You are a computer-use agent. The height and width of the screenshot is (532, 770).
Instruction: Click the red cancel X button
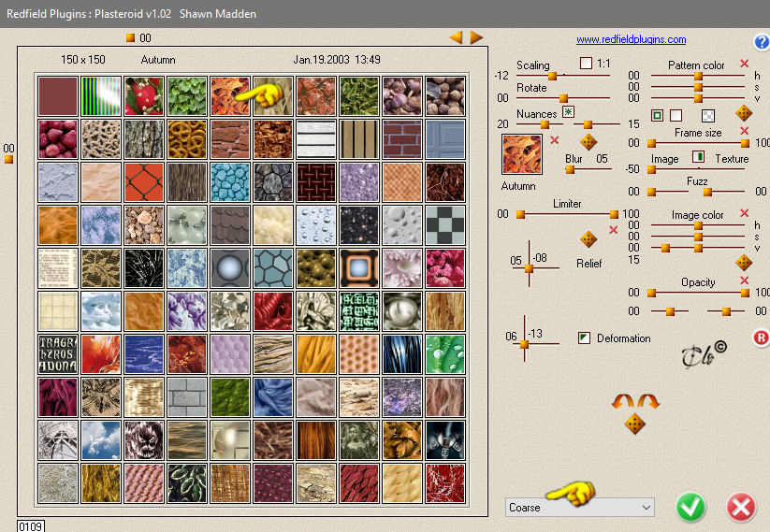pos(741,508)
